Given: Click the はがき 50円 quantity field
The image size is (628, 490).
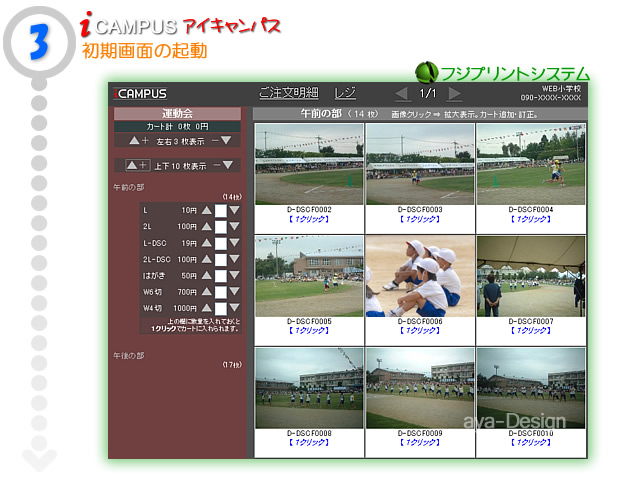Looking at the screenshot, I should pos(221,276).
